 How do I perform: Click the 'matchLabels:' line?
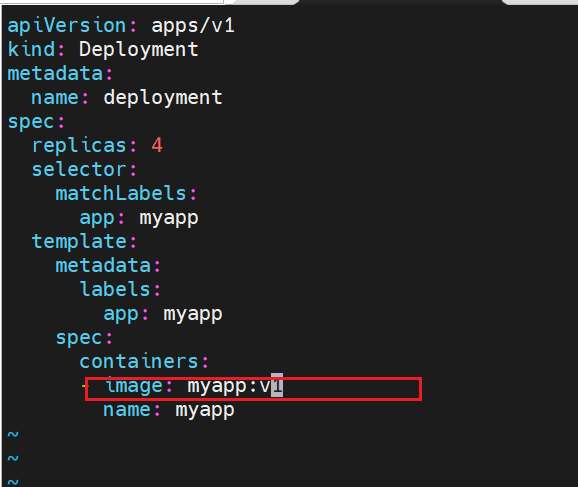(126, 193)
